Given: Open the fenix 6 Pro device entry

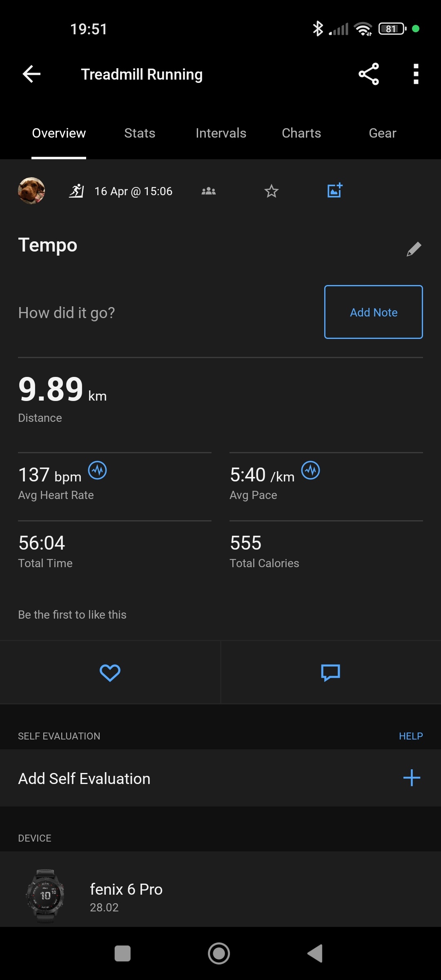Looking at the screenshot, I should tap(127, 896).
